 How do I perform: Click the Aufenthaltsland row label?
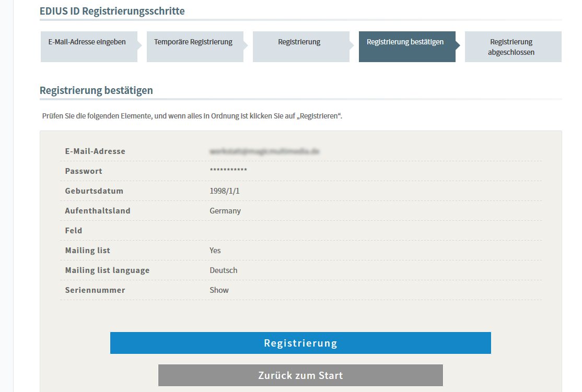pos(98,211)
